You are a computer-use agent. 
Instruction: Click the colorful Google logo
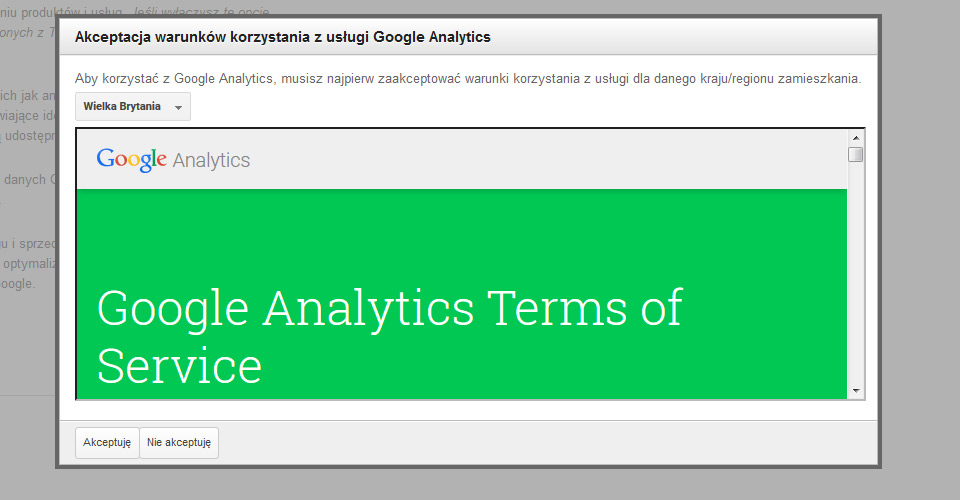132,160
